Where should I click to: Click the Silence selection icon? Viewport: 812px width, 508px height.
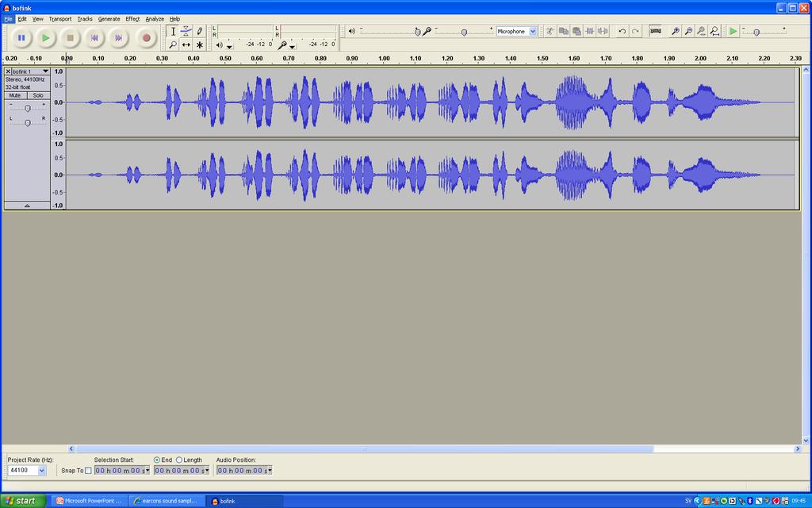603,31
